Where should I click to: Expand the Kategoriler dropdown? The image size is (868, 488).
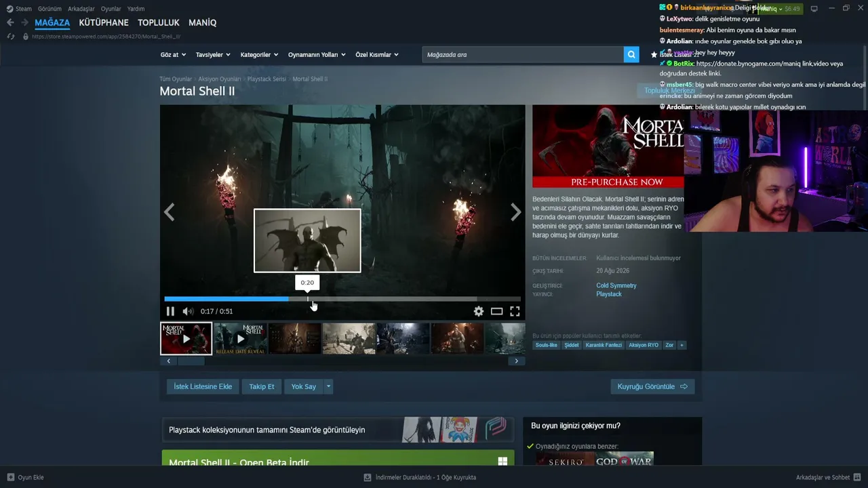click(260, 55)
